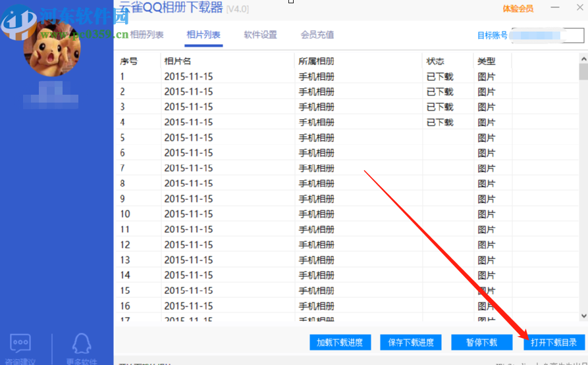Close the downloader window

pos(579,7)
